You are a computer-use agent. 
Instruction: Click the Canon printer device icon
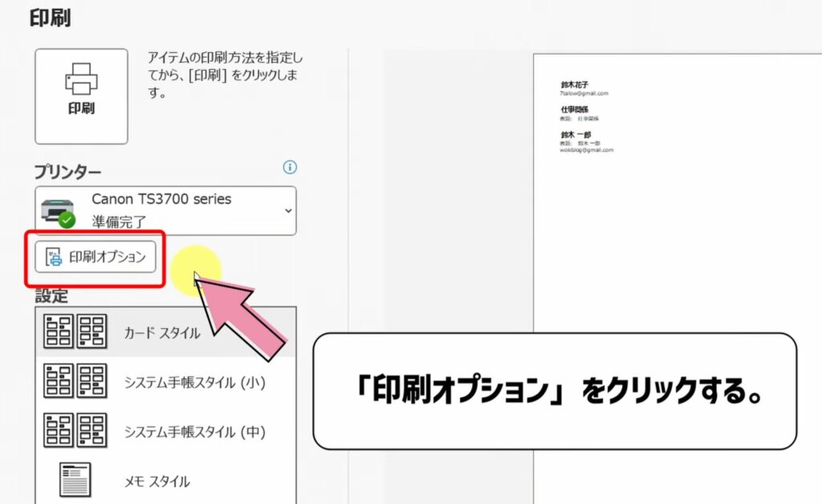tap(58, 208)
